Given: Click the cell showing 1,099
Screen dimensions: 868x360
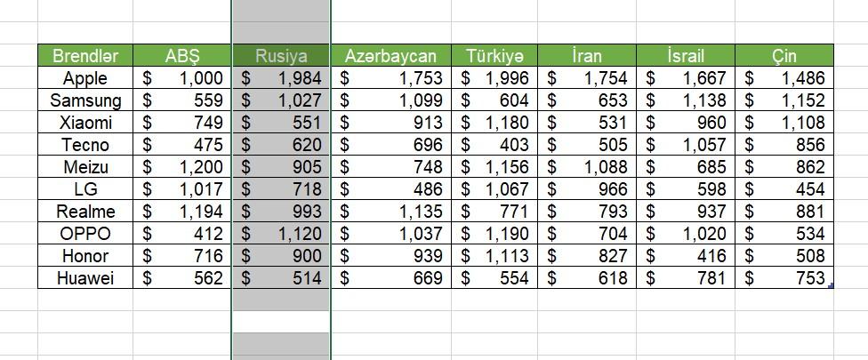Looking at the screenshot, I should pyautogui.click(x=390, y=100).
